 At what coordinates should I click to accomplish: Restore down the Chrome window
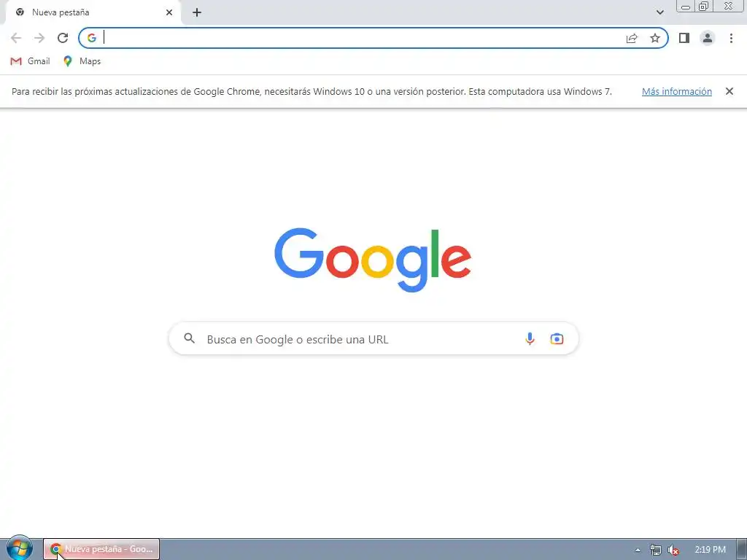coord(704,6)
